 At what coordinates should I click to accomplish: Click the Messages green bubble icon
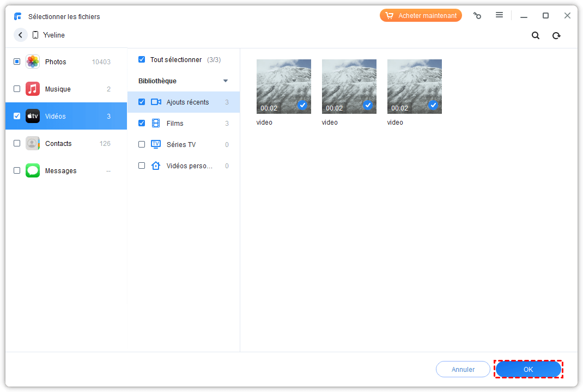click(x=33, y=170)
